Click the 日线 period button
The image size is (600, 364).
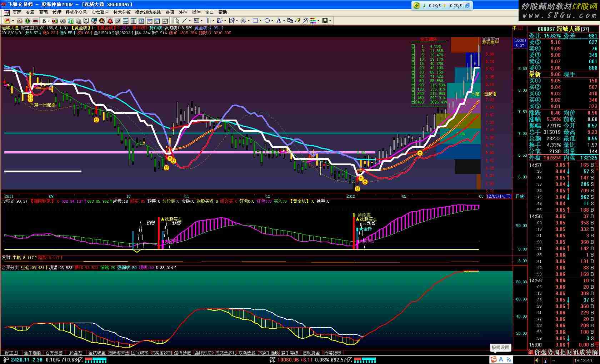[520, 196]
